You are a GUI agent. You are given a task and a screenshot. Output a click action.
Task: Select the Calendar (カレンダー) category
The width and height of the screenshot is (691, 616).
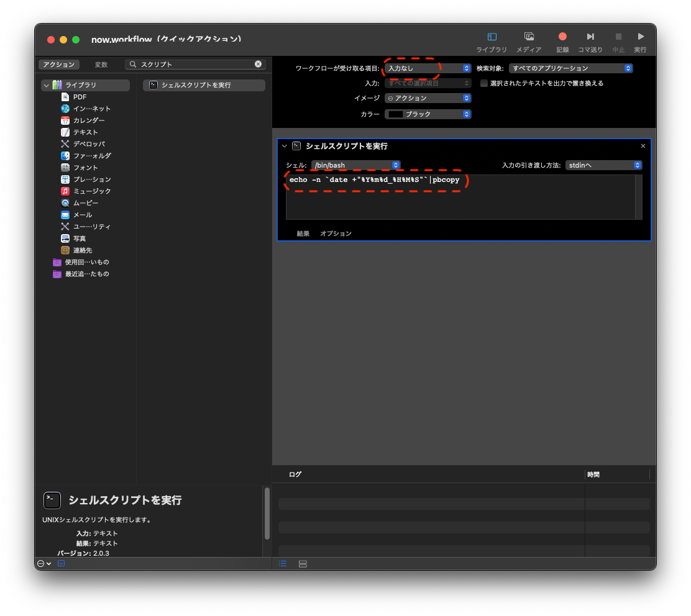click(x=83, y=120)
